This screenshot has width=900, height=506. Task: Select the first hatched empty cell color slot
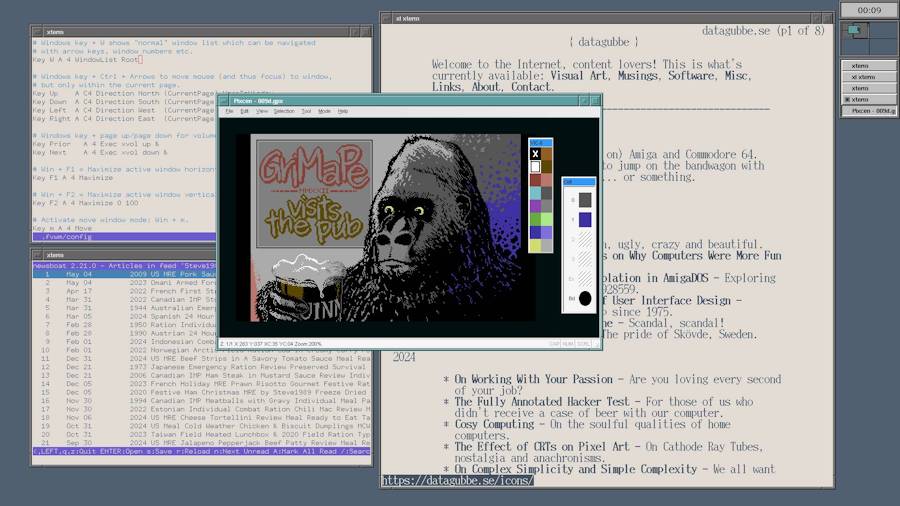(585, 239)
